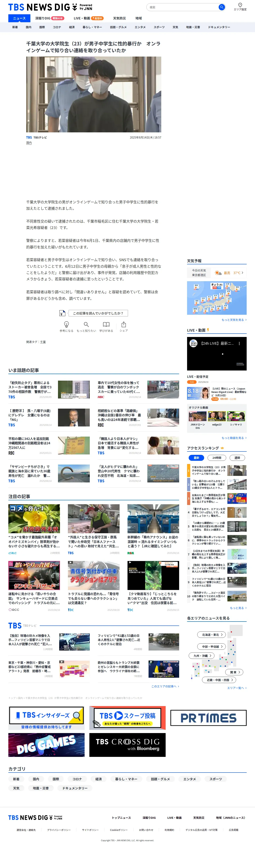Click the orange LIVE badge at 06:00
Image resolution: width=255 pixels, height=868 pixels.
point(215,399)
